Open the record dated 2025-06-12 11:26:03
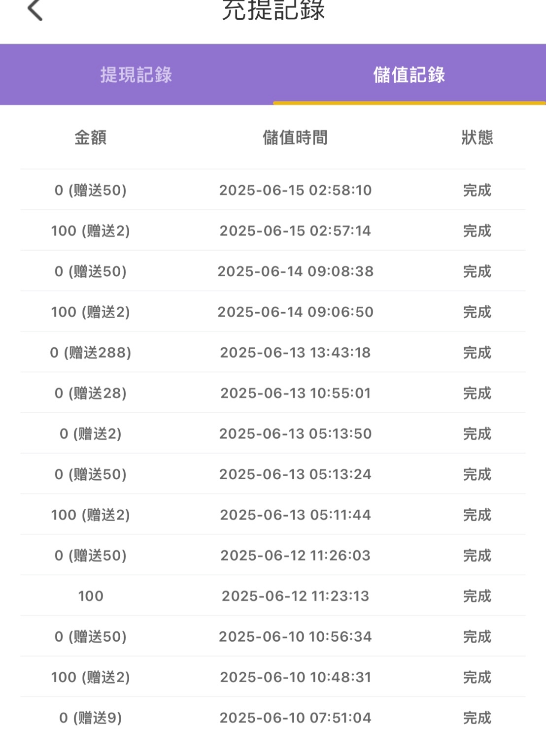This screenshot has width=546, height=756. (x=273, y=556)
